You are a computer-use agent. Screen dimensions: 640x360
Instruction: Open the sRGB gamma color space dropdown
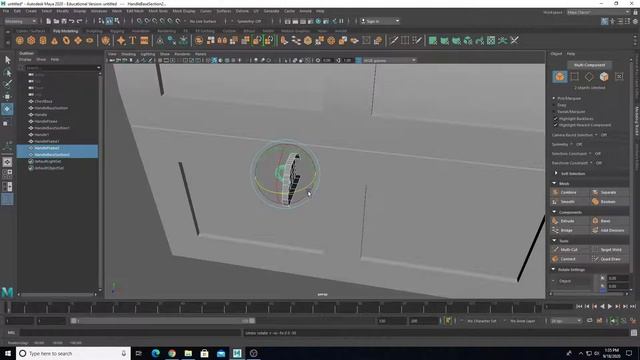pos(389,60)
